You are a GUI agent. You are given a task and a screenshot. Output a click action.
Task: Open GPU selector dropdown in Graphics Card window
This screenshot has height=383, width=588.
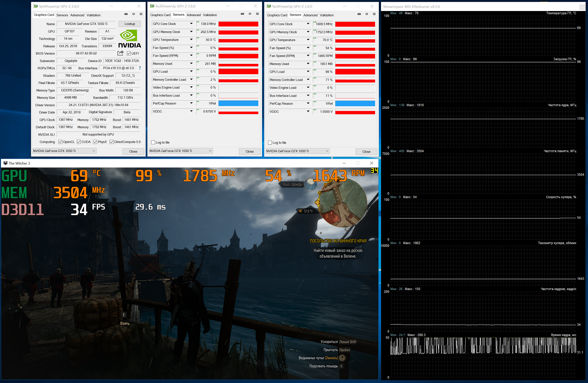coord(64,151)
